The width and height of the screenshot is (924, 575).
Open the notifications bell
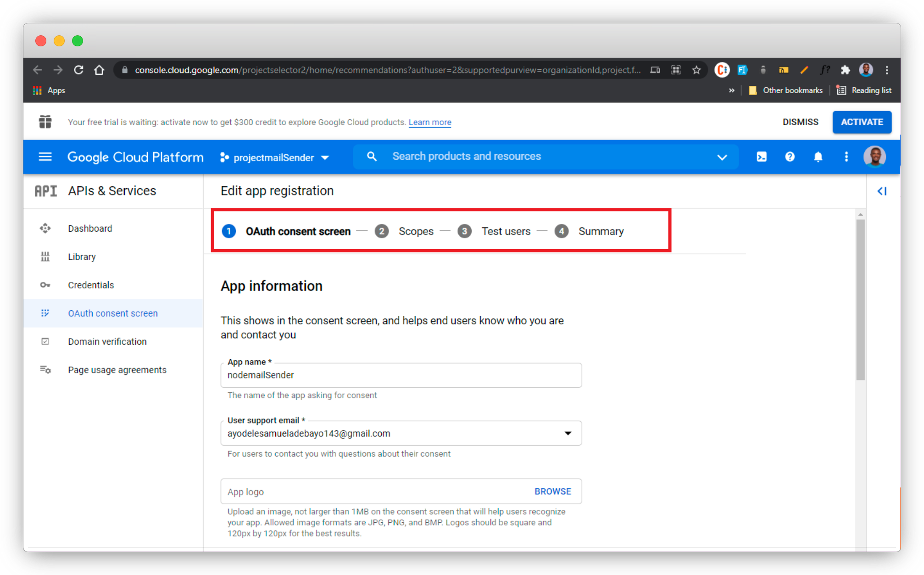tap(818, 157)
